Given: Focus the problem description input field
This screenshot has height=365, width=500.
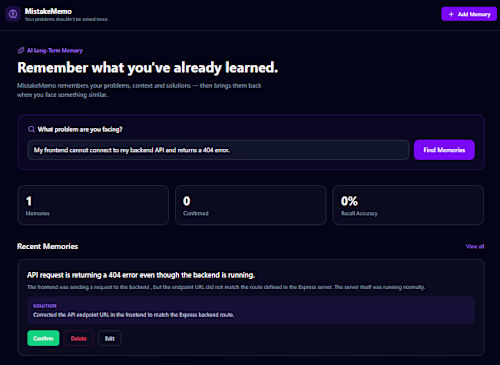Looking at the screenshot, I should pyautogui.click(x=218, y=150).
